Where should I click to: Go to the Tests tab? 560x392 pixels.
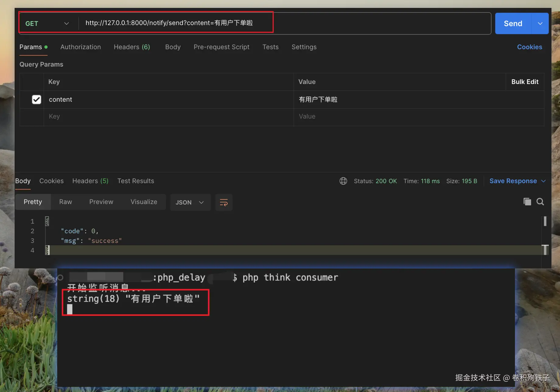click(x=271, y=47)
